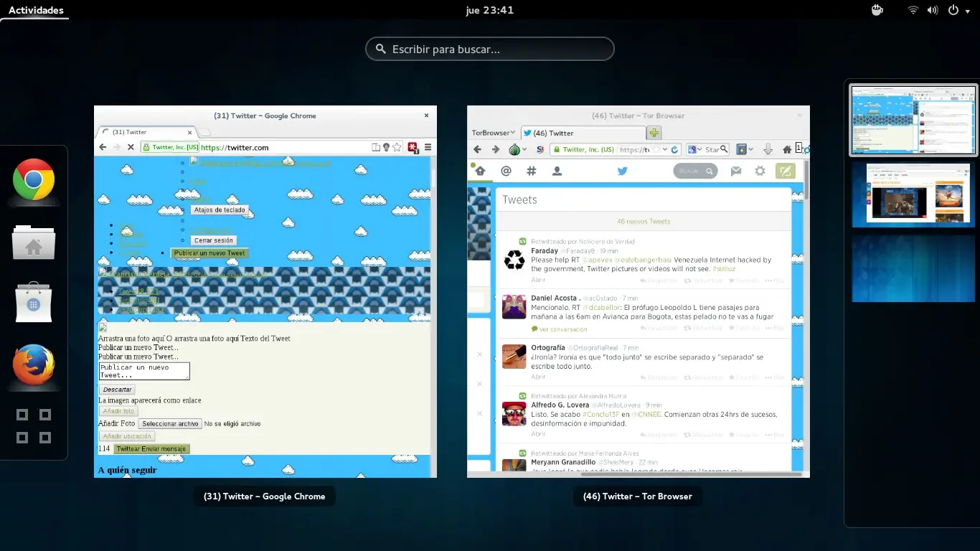980x551 pixels.
Task: Click the Actividades menu button
Action: pyautogui.click(x=35, y=10)
